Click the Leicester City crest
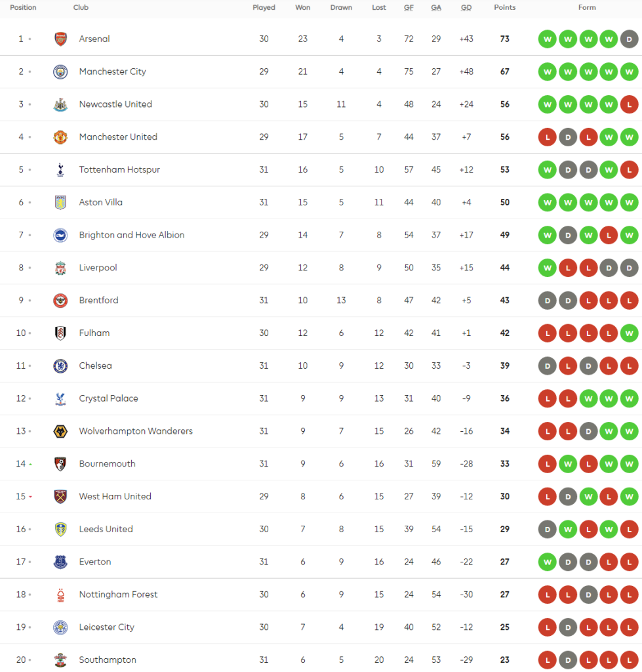This screenshot has height=672, width=642. tap(60, 627)
